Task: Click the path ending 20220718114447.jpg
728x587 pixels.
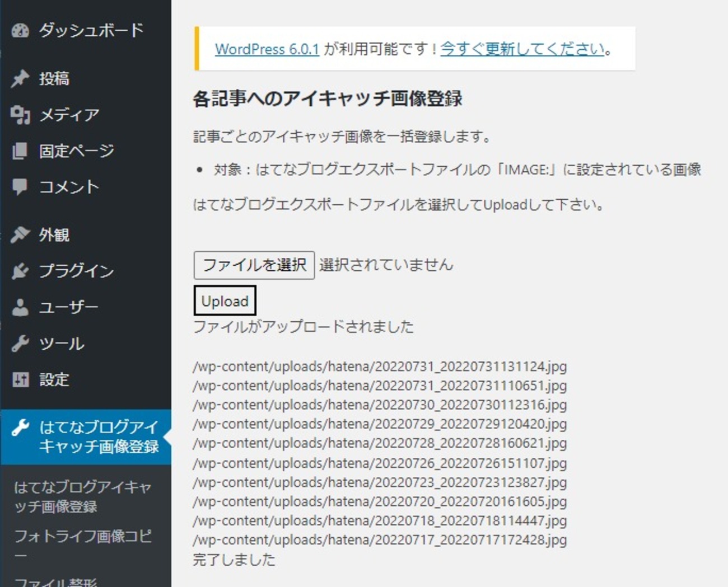Action: [x=380, y=521]
